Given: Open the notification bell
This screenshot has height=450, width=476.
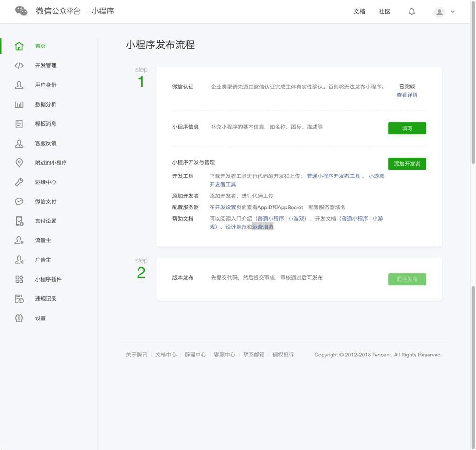Looking at the screenshot, I should pyautogui.click(x=412, y=12).
